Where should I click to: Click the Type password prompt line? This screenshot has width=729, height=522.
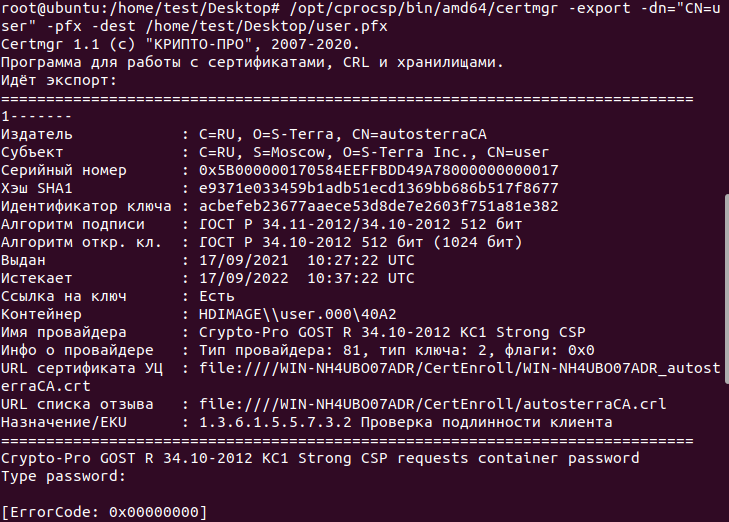(63, 476)
